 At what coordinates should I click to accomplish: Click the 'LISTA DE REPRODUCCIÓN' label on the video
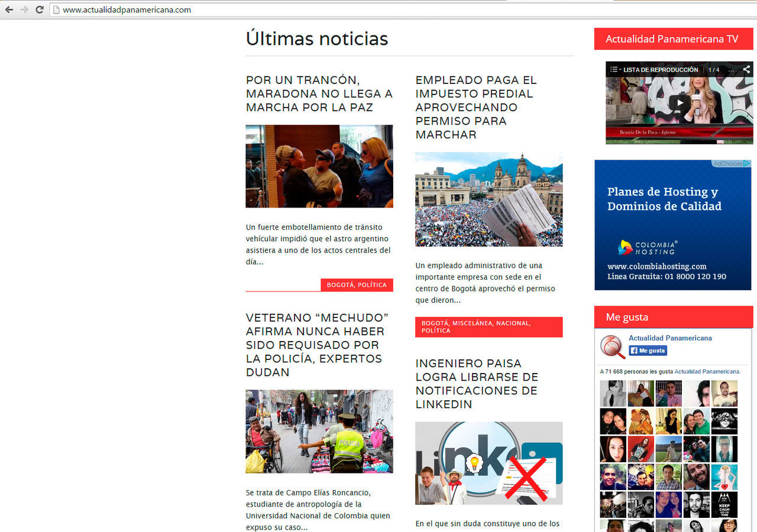tap(661, 70)
